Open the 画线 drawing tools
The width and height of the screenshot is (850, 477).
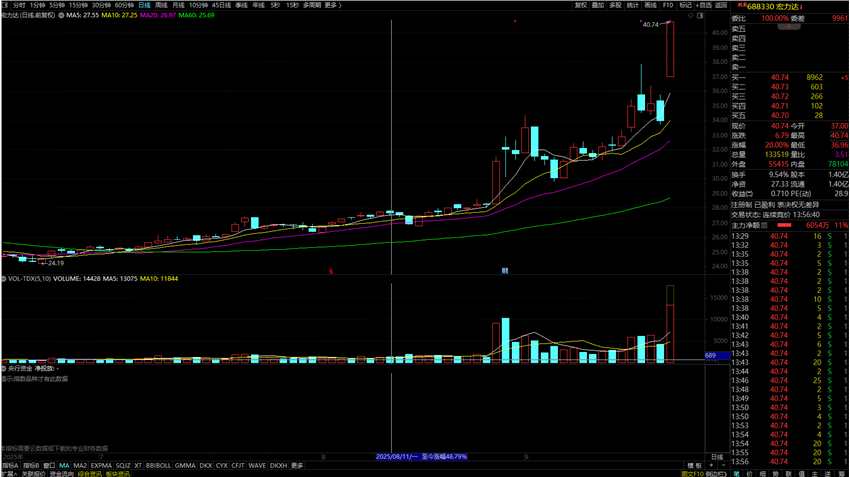[651, 5]
